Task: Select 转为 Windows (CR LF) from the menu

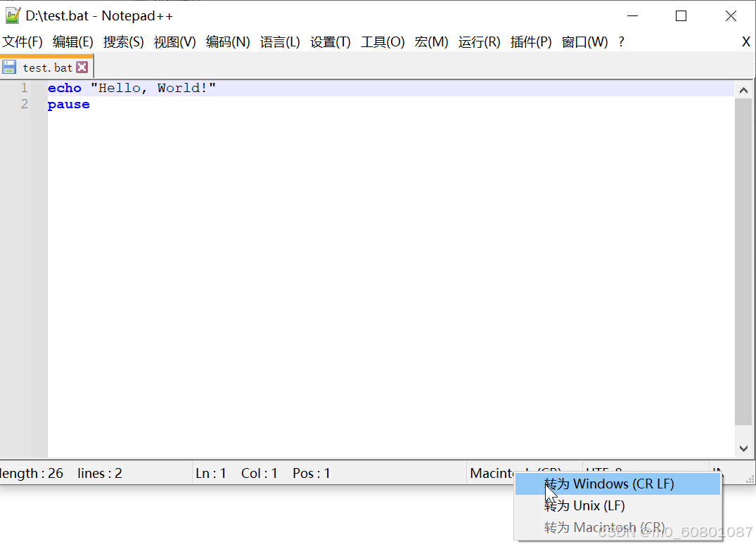Action: [x=610, y=484]
